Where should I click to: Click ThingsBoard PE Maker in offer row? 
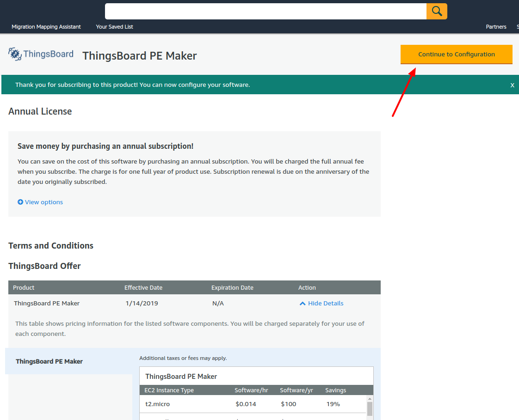click(47, 304)
